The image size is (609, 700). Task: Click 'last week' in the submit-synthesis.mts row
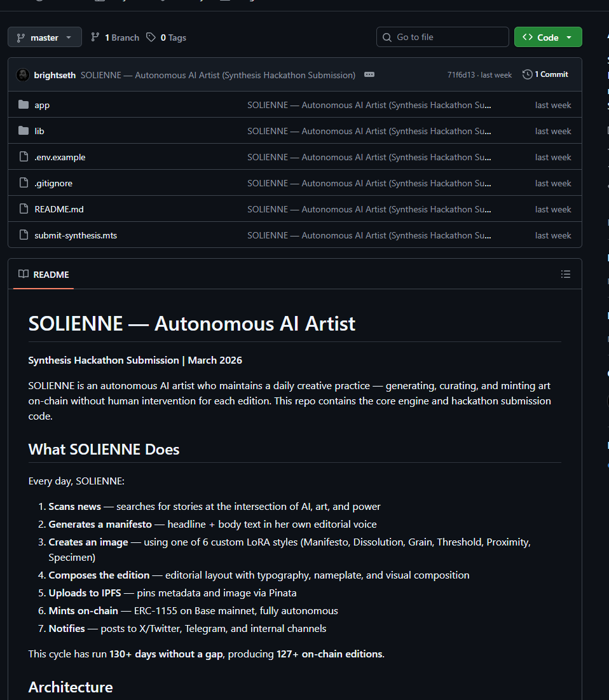coord(553,235)
